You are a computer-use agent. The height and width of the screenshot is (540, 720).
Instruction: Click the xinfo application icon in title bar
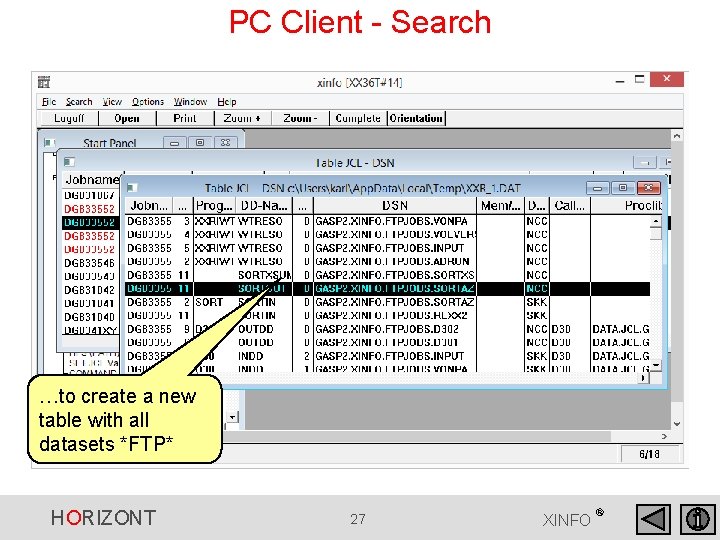pyautogui.click(x=44, y=82)
